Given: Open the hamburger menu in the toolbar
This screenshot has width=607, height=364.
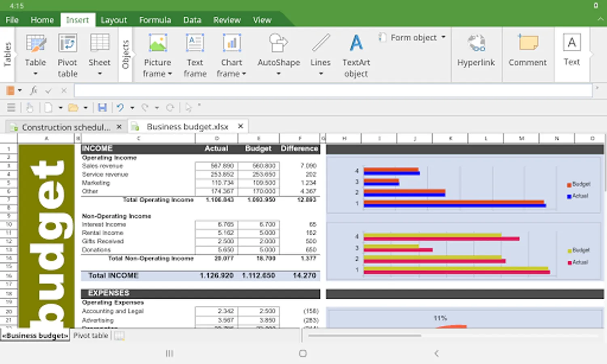Looking at the screenshot, I should tap(11, 108).
